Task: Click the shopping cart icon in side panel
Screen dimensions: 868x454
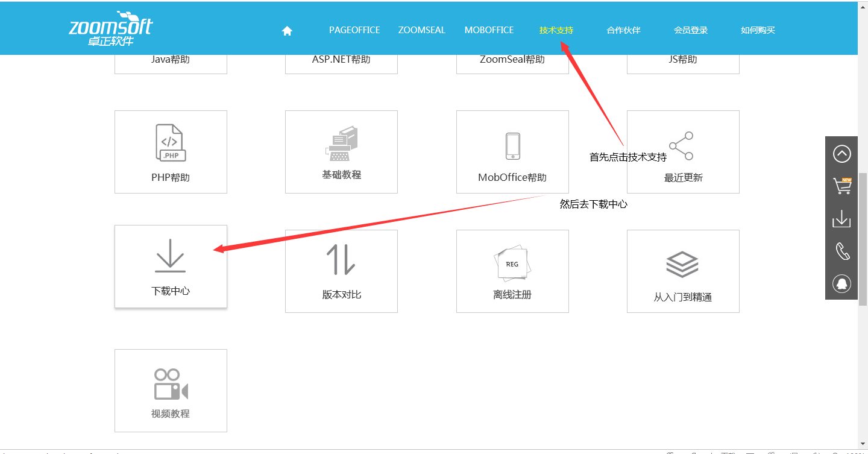Action: pos(841,186)
